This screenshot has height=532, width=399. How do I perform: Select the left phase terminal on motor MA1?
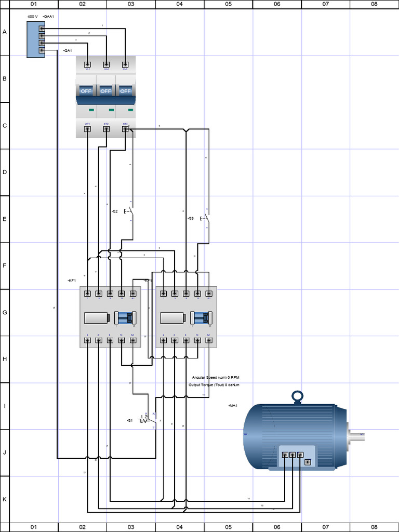tap(285, 455)
